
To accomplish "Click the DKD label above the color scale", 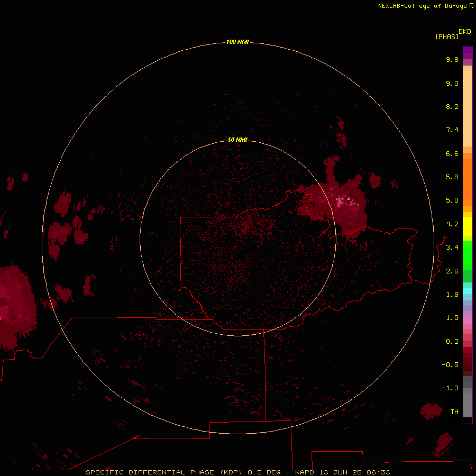I will coord(465,32).
